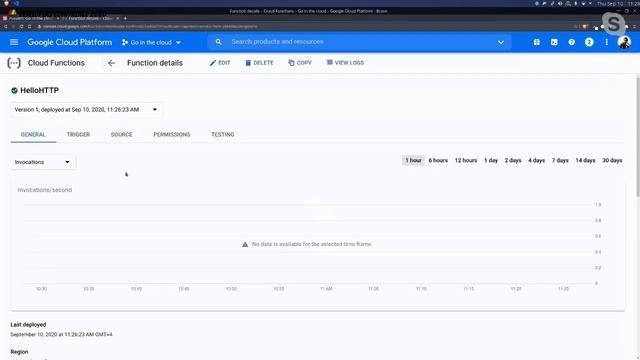The width and height of the screenshot is (640, 360).
Task: Select the 1 hour time range
Action: [x=413, y=160]
